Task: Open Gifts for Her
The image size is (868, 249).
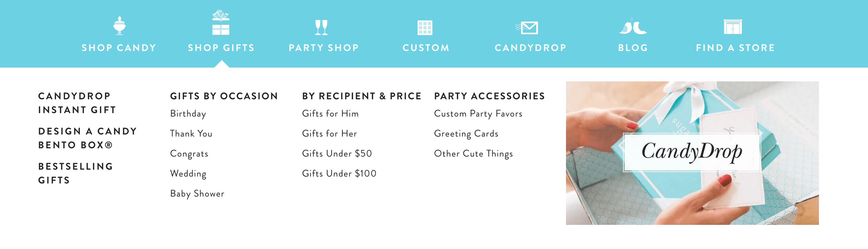Action: 330,133
